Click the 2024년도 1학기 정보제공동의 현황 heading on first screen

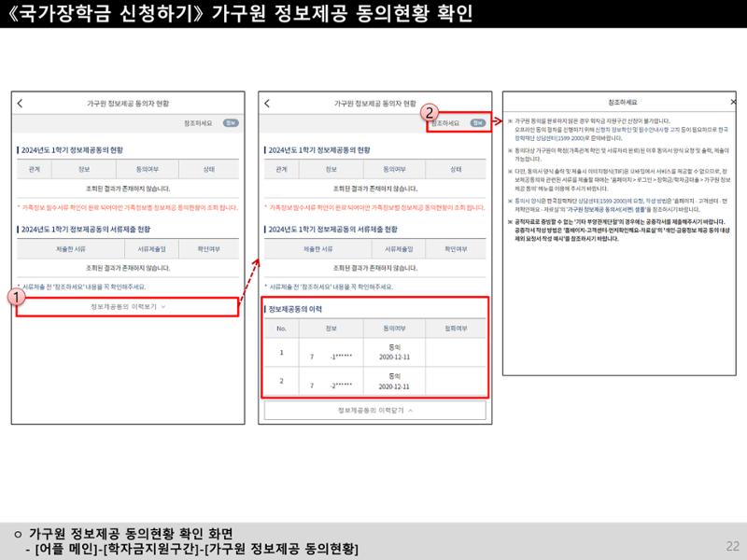72,150
